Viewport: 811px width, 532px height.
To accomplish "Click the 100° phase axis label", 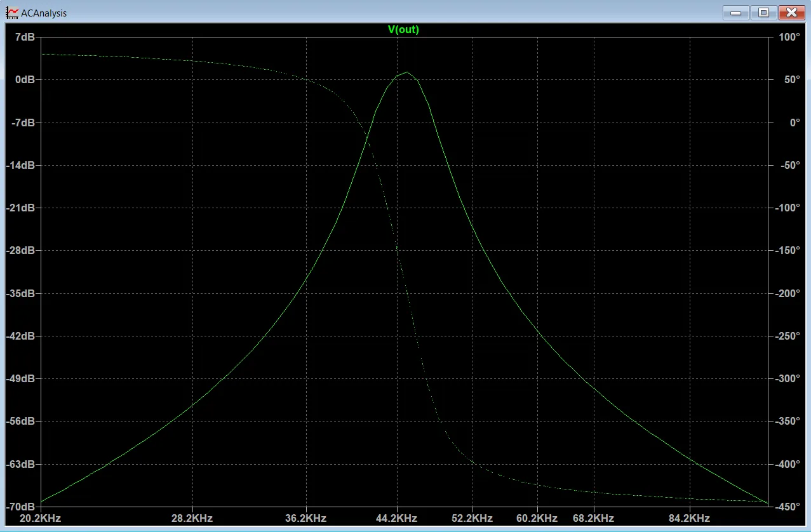I will (789, 37).
